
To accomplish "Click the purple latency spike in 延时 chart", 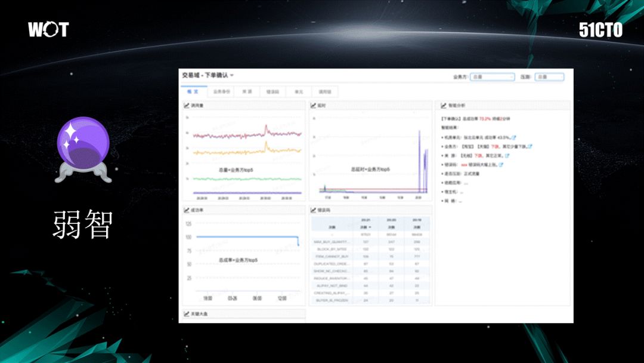I will tap(420, 161).
